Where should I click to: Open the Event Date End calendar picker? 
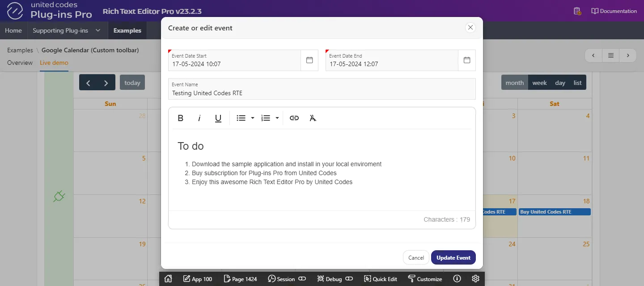[x=467, y=60]
